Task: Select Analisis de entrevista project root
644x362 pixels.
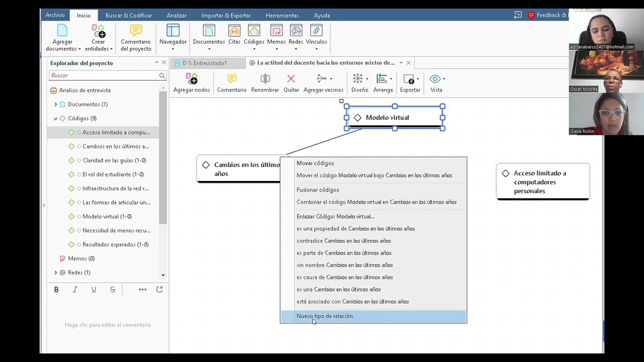Action: click(x=85, y=90)
